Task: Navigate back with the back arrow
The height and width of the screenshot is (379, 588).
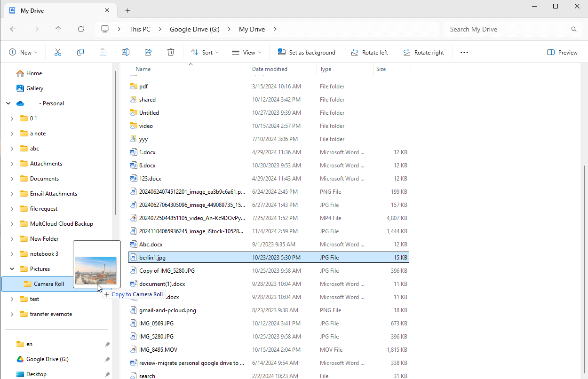Action: 13,29
